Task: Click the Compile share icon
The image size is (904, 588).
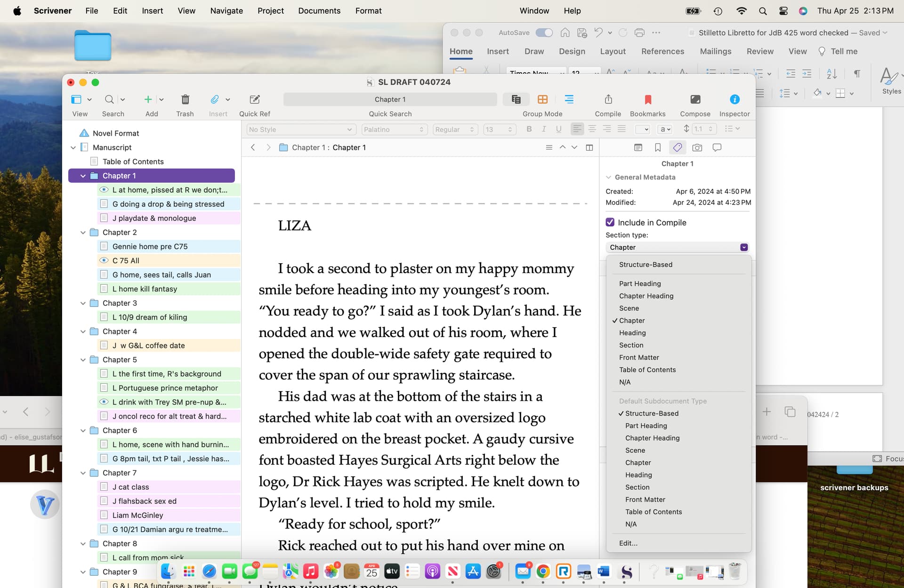Action: (x=608, y=99)
